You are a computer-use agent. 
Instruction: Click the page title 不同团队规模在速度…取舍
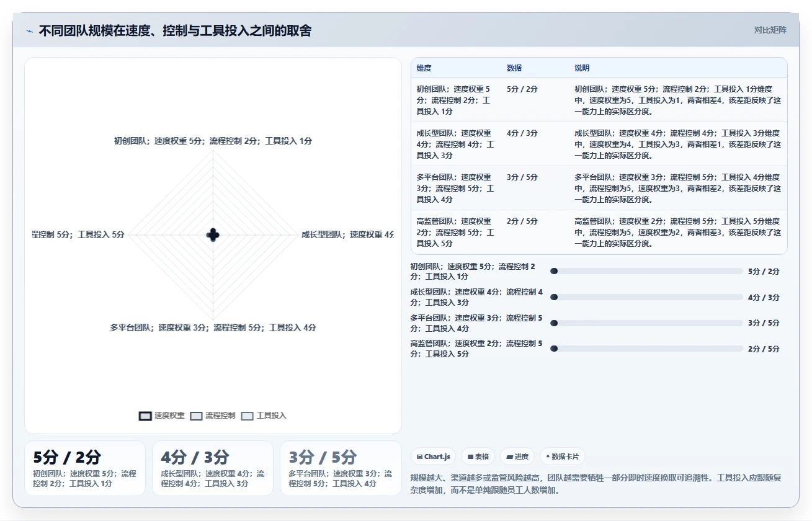click(175, 30)
